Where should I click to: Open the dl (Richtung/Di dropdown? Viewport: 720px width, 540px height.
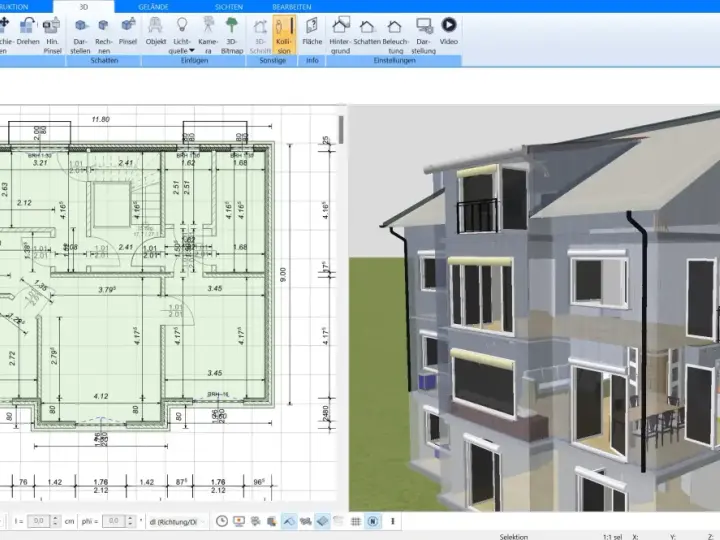(177, 522)
